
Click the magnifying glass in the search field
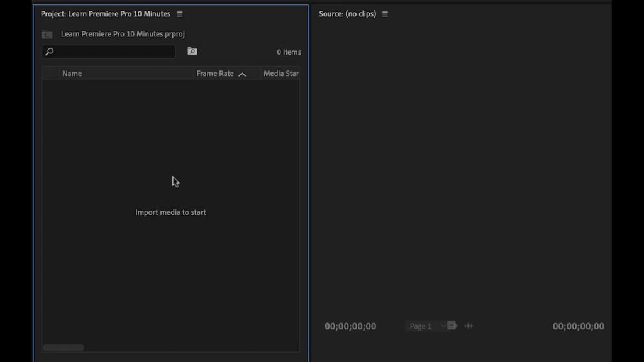tap(49, 52)
